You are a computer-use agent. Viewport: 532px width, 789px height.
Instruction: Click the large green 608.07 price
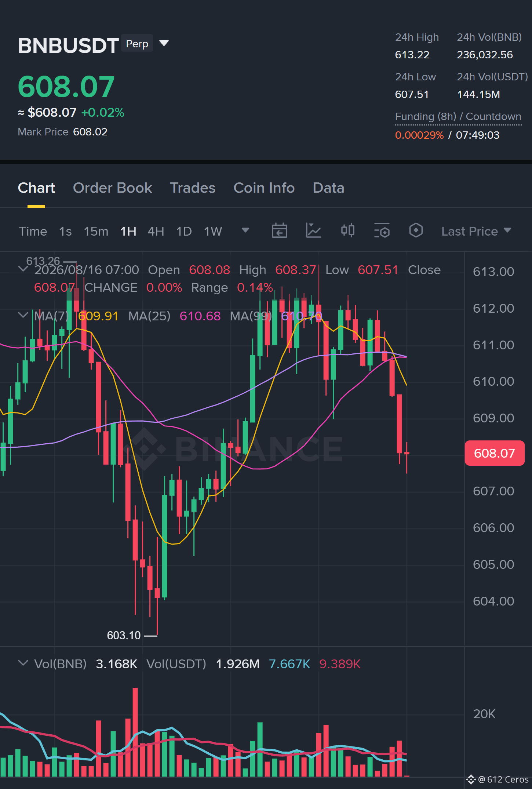click(66, 87)
